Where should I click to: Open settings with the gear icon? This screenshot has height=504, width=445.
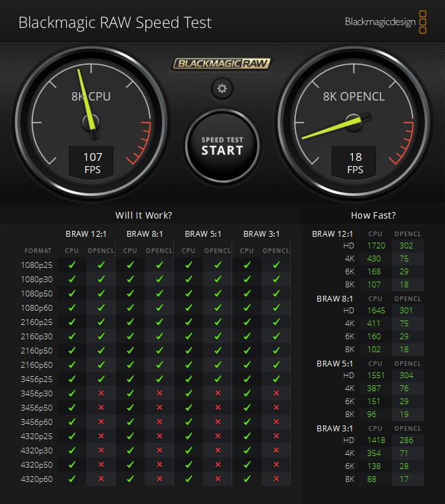point(222,88)
